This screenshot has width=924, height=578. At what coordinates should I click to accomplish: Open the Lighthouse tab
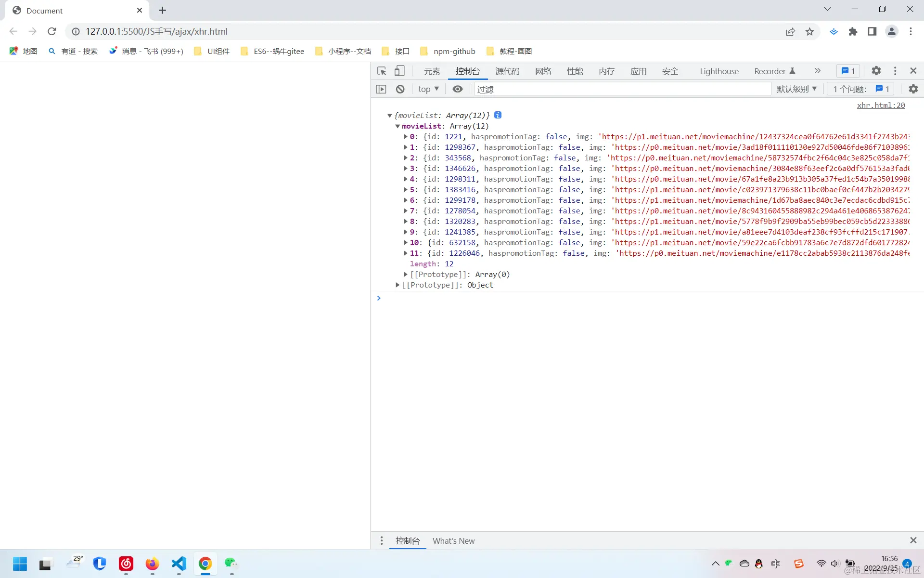tap(719, 71)
